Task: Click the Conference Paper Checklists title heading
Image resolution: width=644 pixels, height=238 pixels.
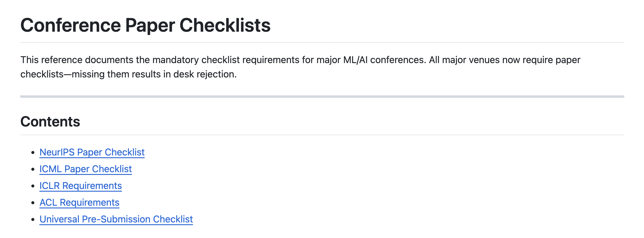Action: [x=145, y=25]
